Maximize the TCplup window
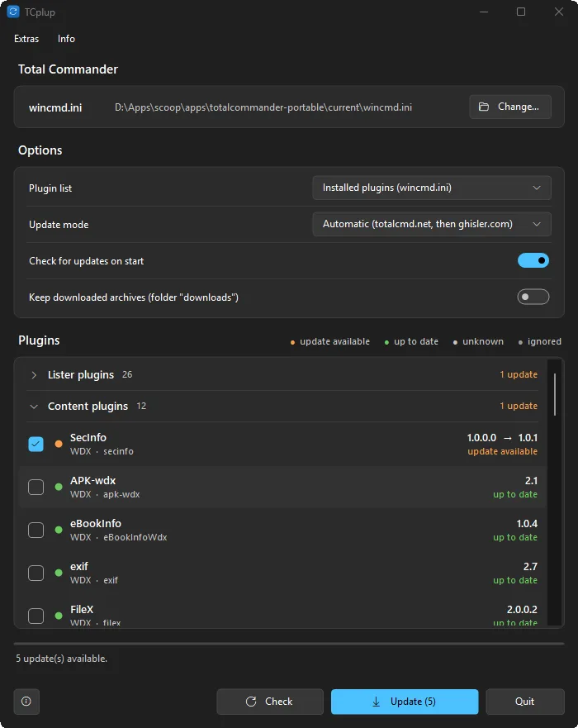 point(521,12)
